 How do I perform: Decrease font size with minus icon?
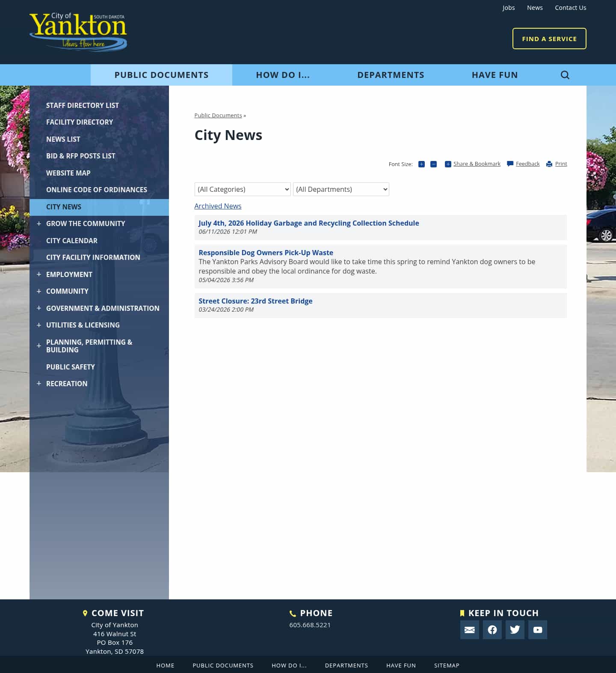click(x=433, y=164)
